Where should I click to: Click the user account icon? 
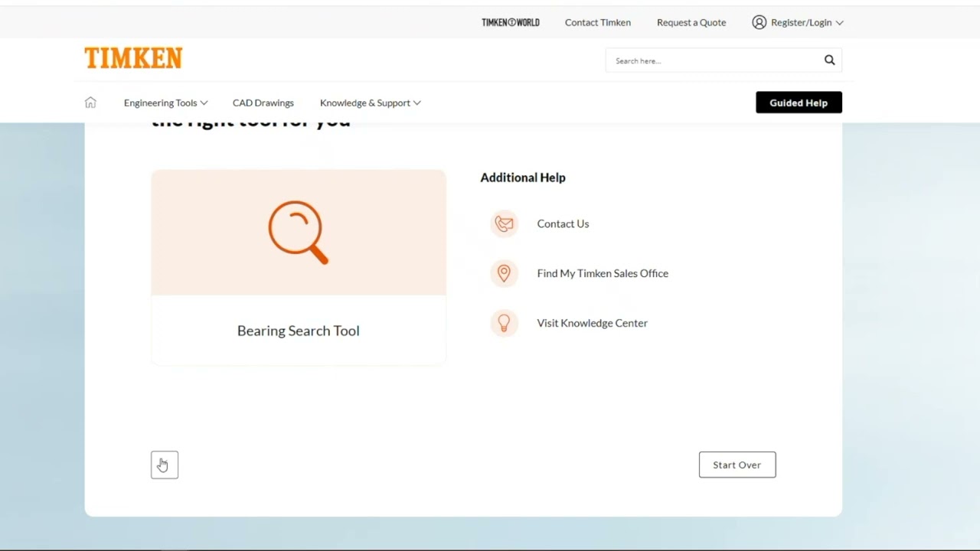click(x=759, y=22)
